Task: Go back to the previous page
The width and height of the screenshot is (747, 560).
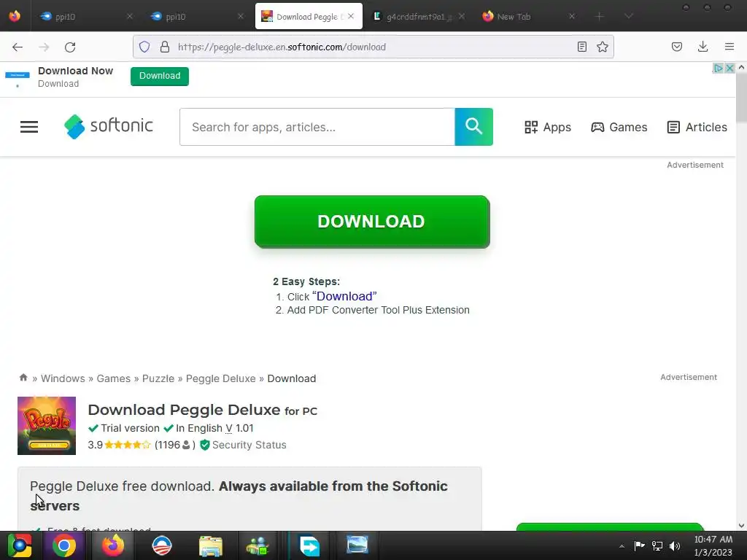Action: [x=18, y=47]
